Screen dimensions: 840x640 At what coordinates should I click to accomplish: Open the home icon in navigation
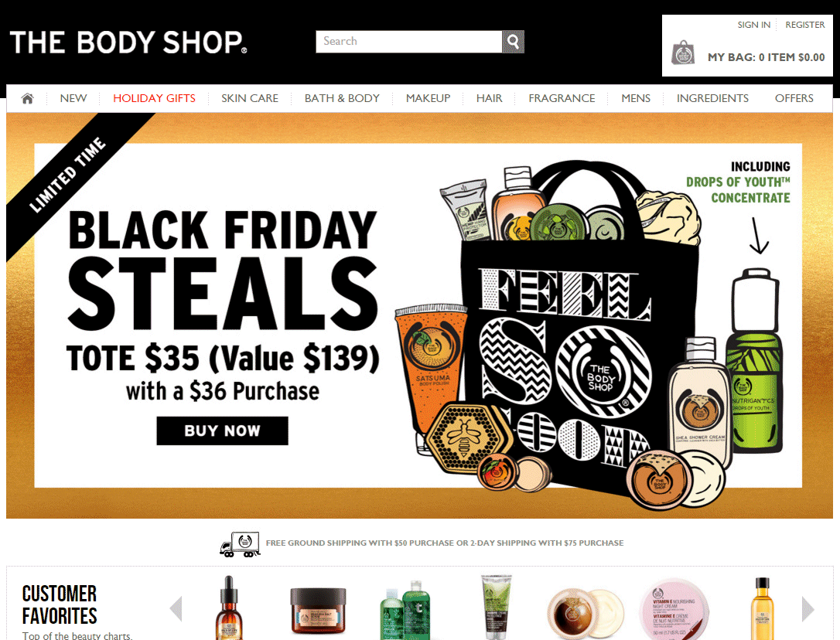[x=27, y=98]
